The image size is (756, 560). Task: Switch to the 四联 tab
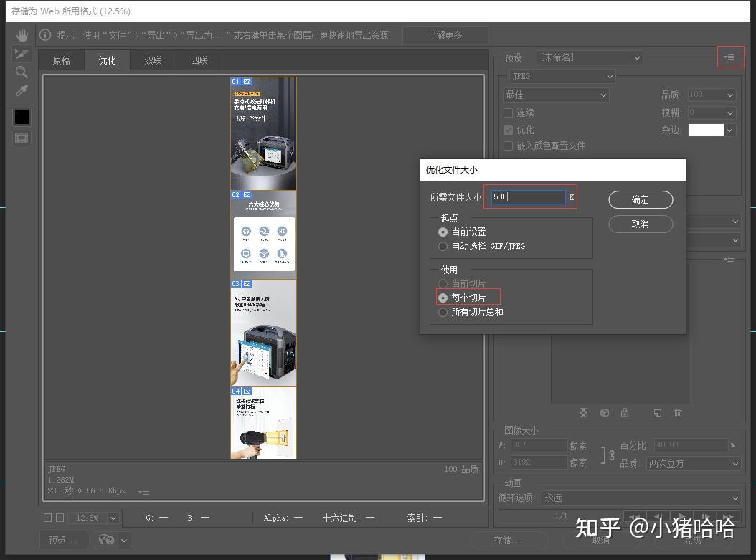(x=199, y=60)
